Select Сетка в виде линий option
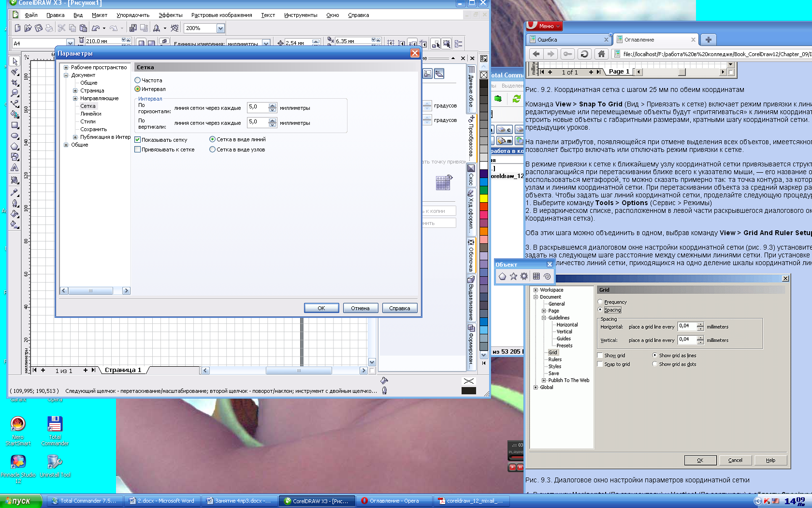 point(212,139)
